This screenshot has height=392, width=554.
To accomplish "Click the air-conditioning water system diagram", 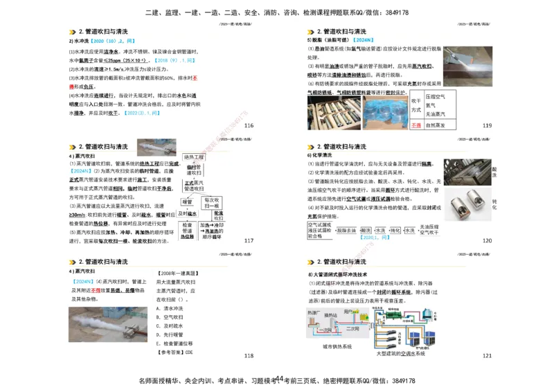I will pos(404,328).
